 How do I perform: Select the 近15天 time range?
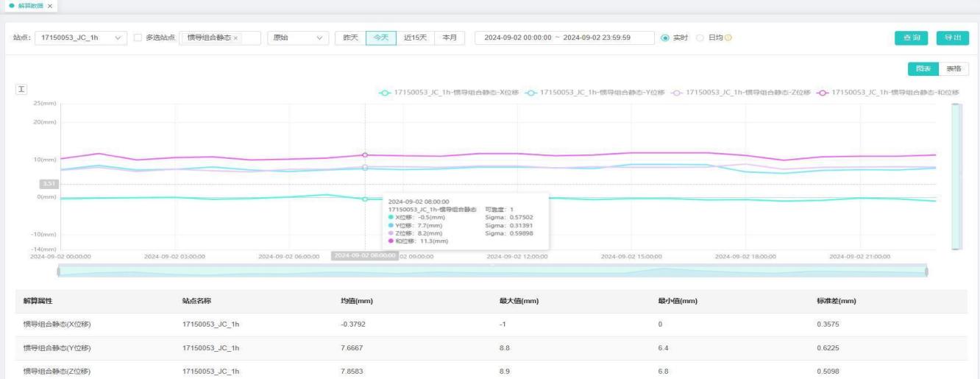[415, 38]
